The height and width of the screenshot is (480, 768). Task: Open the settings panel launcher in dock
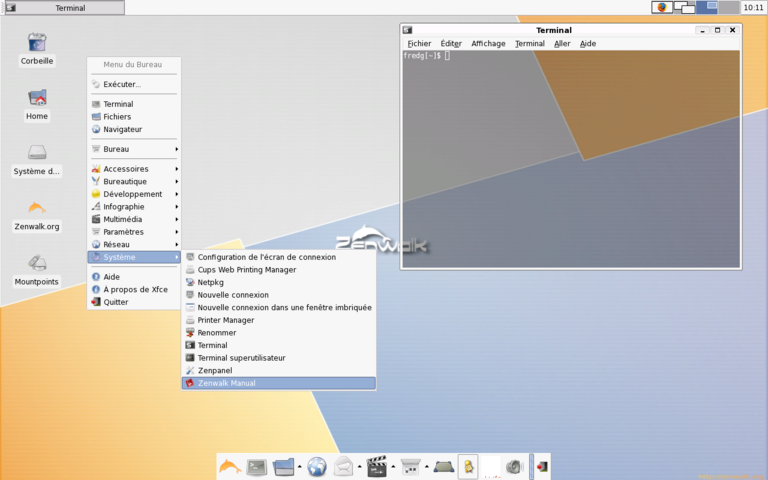[410, 467]
